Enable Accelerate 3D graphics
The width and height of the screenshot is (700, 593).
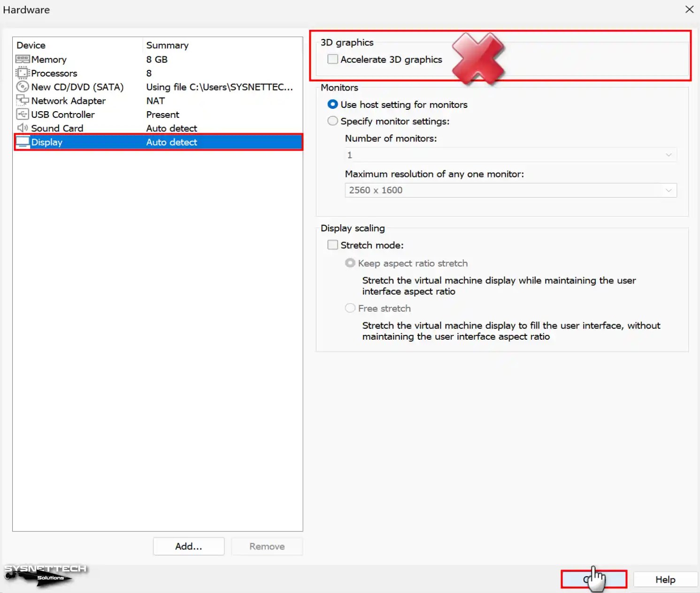pyautogui.click(x=332, y=59)
